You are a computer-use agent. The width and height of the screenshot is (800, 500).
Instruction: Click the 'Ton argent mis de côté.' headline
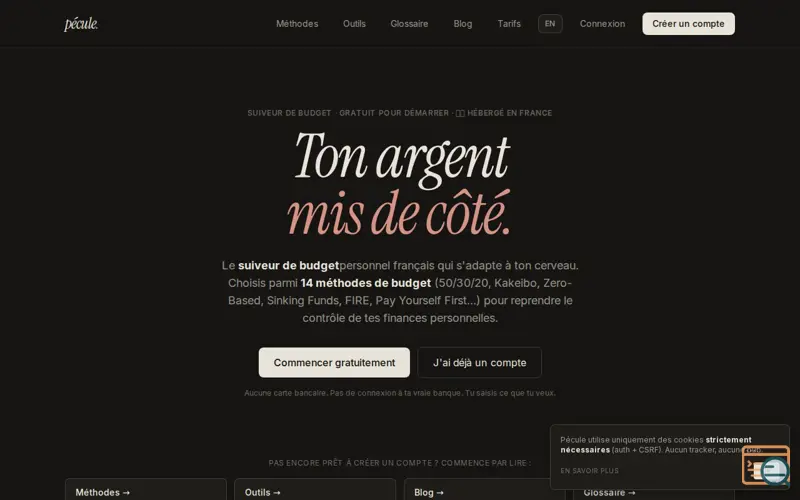[399, 184]
